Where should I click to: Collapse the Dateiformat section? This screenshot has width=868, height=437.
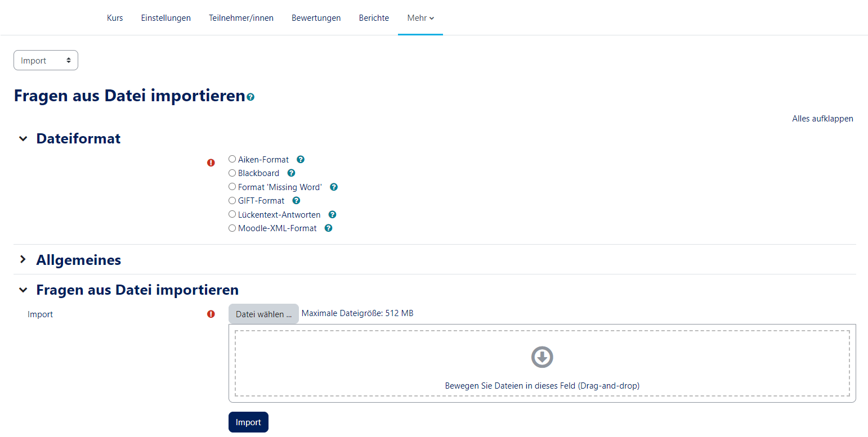23,138
